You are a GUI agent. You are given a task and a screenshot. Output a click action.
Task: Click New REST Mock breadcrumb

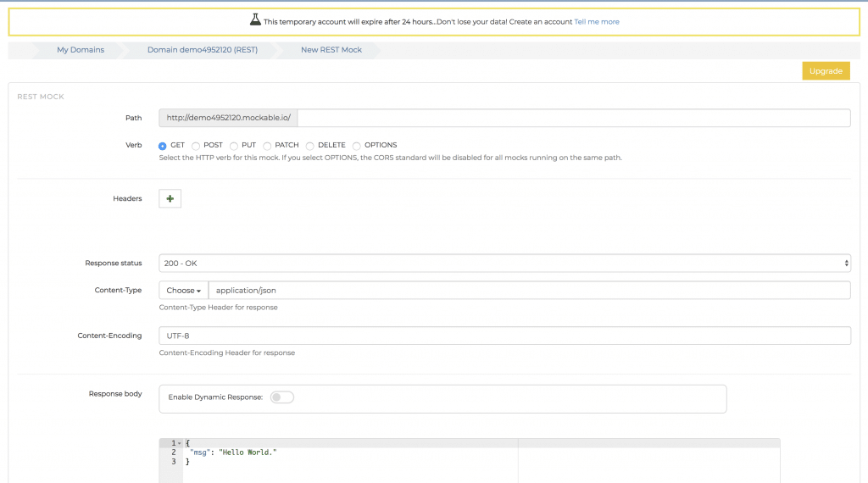click(x=331, y=50)
